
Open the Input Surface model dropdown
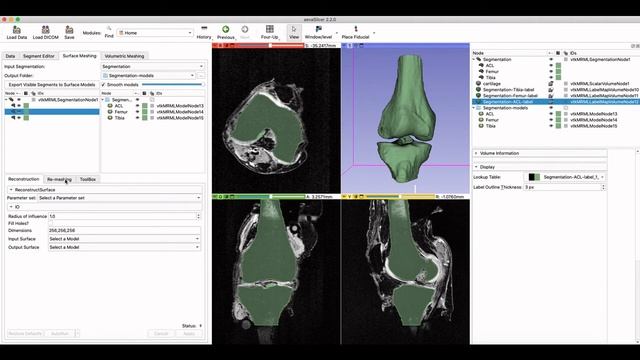124,239
